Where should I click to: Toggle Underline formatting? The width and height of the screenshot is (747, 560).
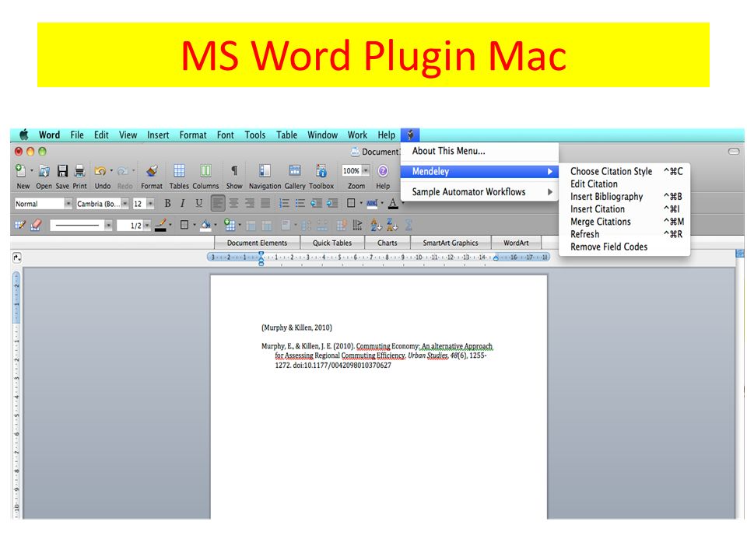point(198,203)
